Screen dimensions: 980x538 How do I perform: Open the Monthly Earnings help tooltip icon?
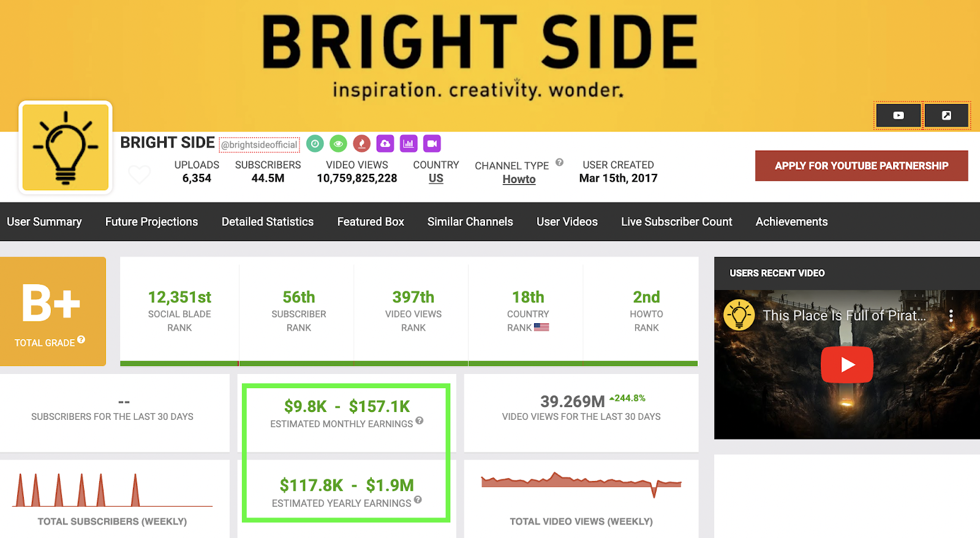[x=420, y=420]
